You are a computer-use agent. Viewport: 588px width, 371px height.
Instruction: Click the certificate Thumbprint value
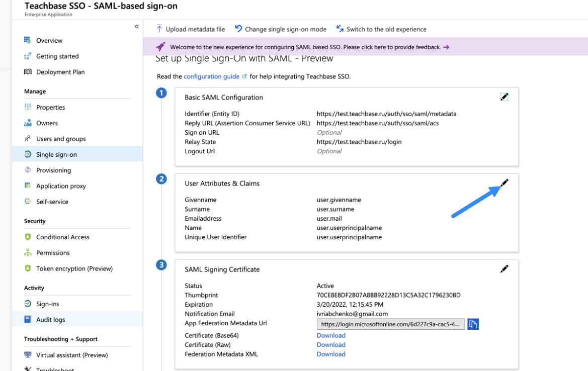pyautogui.click(x=388, y=295)
